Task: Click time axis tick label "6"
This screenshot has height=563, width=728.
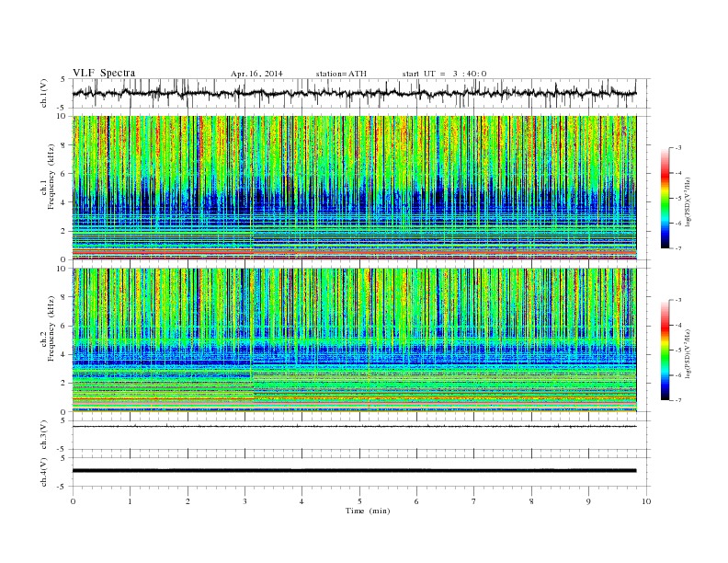Action: pyautogui.click(x=416, y=501)
